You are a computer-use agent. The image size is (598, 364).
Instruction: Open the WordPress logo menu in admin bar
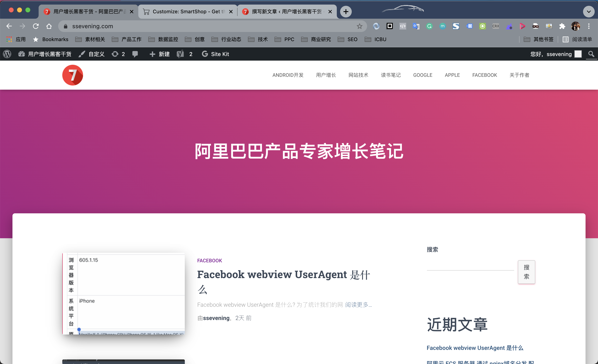(7, 54)
